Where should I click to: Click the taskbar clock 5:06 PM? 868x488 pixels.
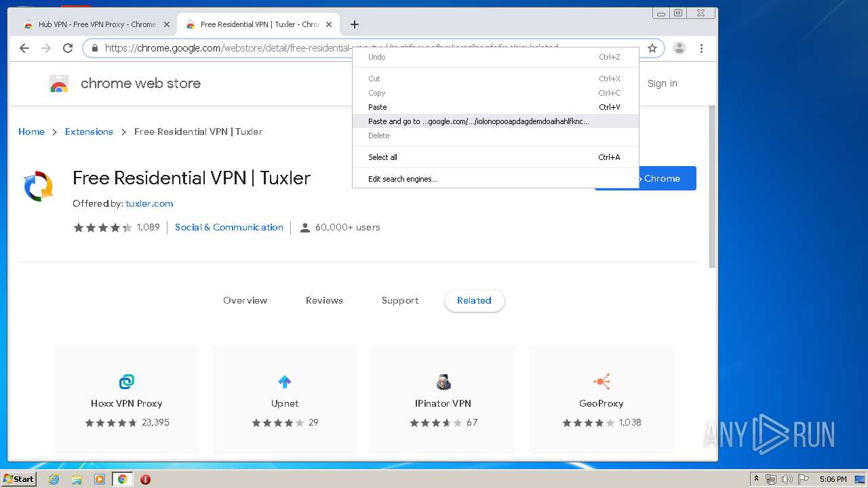(x=833, y=479)
